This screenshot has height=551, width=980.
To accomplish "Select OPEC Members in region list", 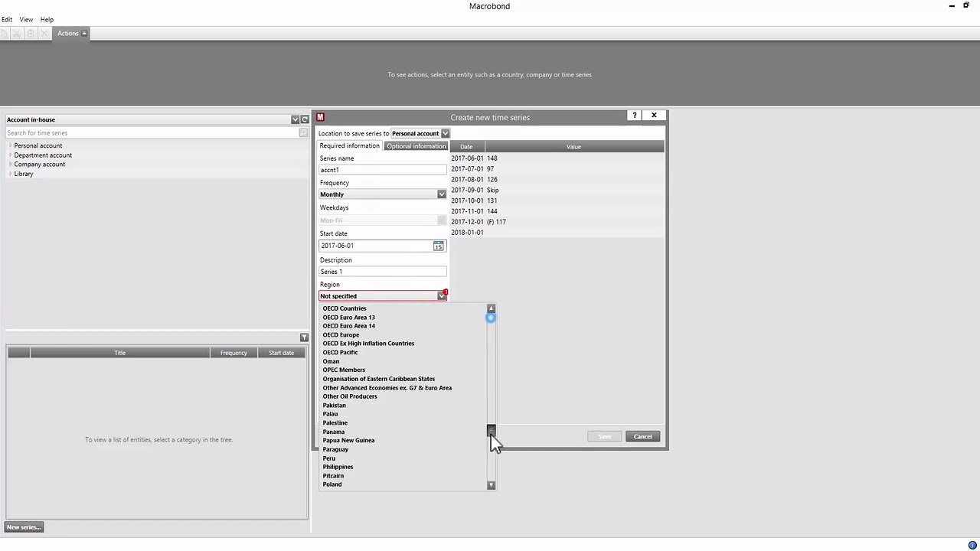I will click(x=344, y=370).
